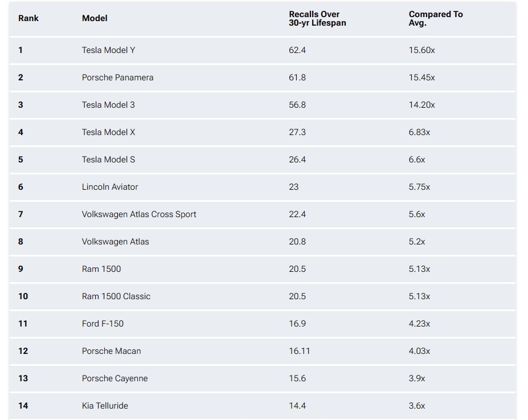
Task: Click the Kia Telluride model cell
Action: (105, 406)
